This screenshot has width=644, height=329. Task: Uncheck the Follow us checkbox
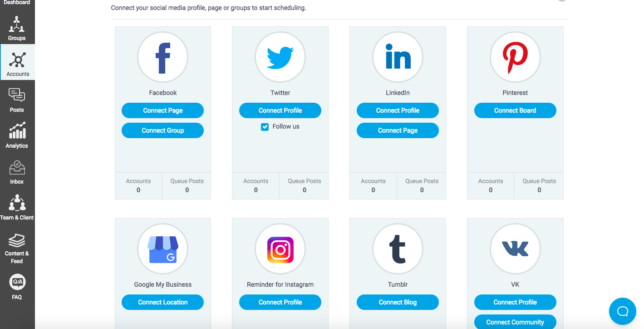click(265, 127)
